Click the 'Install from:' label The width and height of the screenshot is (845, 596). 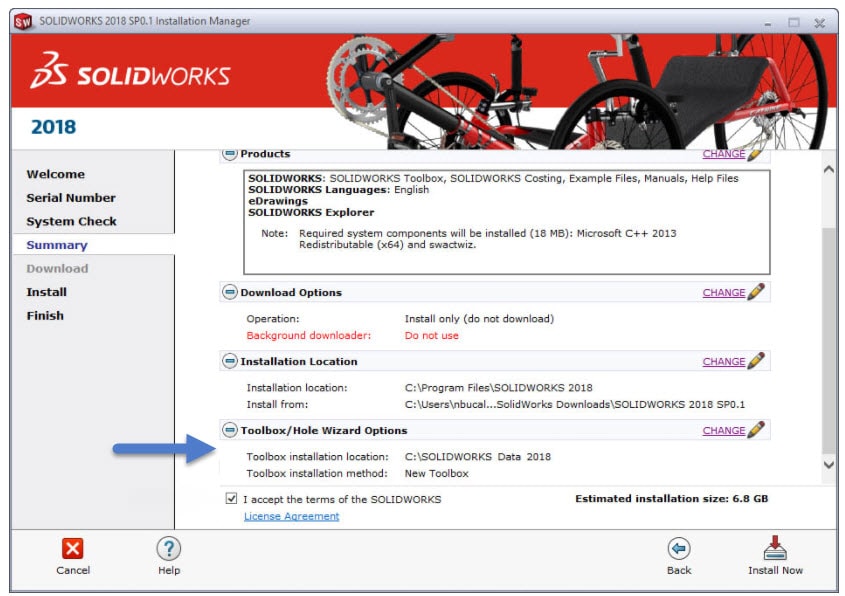point(277,404)
